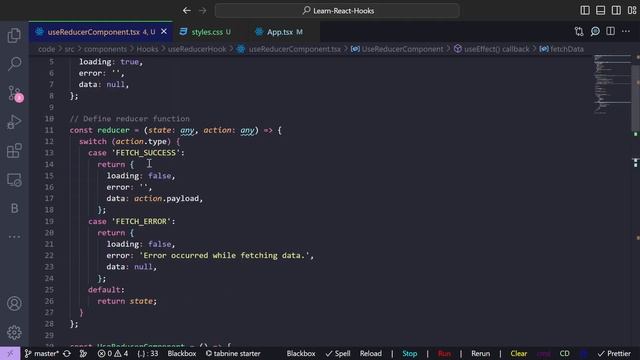
Task: Select 'code' breadcrumb segment
Action: (47, 49)
